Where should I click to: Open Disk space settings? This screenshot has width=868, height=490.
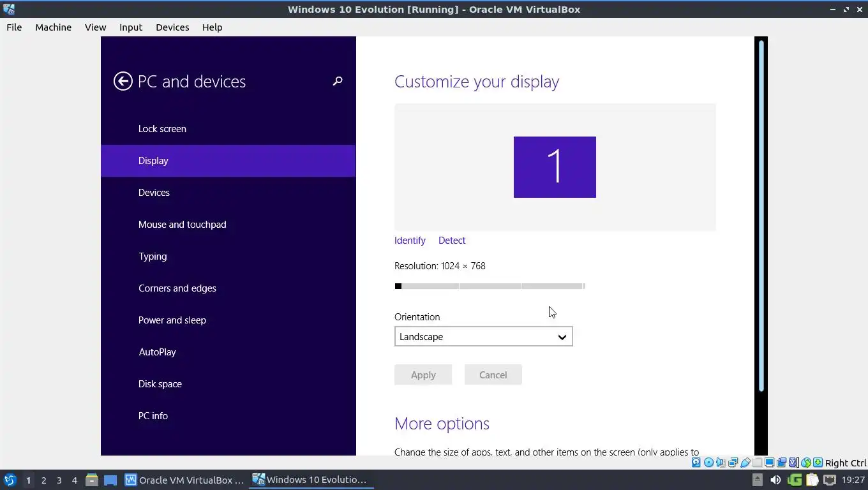click(x=228, y=383)
